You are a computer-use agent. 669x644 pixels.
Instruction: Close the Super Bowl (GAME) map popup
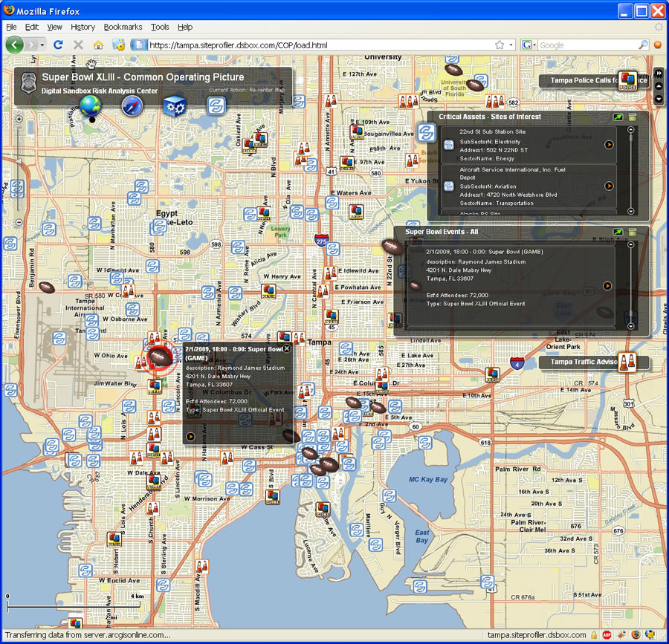tap(287, 348)
